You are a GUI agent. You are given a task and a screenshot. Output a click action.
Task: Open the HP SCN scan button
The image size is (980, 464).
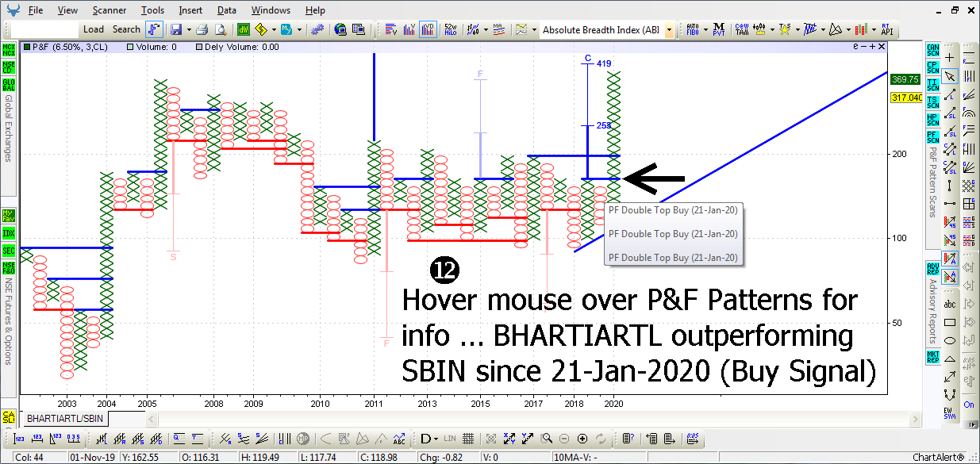pos(932,121)
